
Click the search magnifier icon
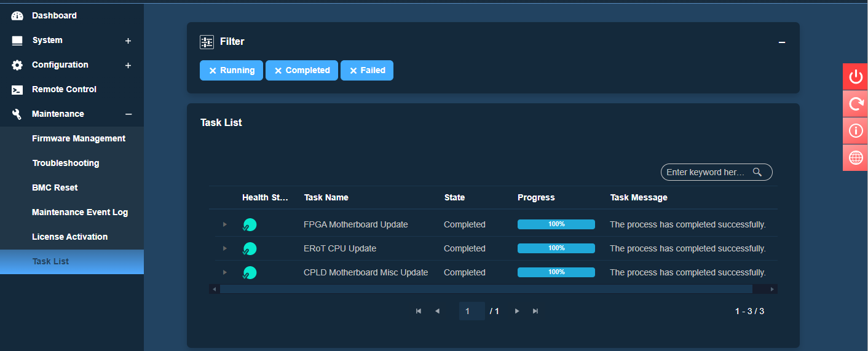click(757, 172)
